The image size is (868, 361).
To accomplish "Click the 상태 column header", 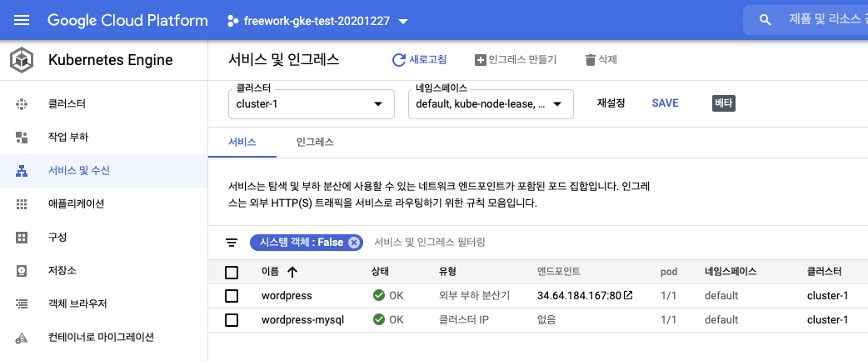I will click(x=381, y=272).
